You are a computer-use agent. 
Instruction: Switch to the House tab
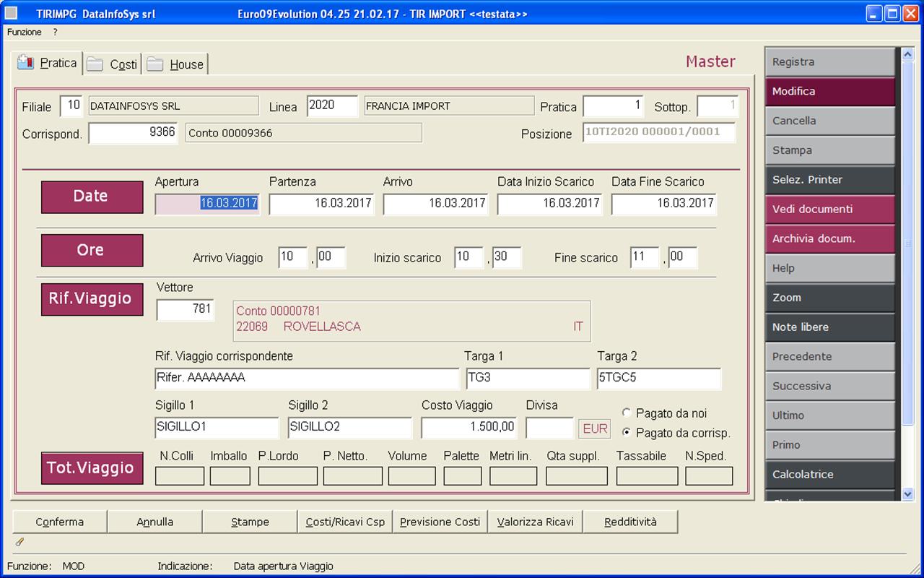[x=175, y=64]
